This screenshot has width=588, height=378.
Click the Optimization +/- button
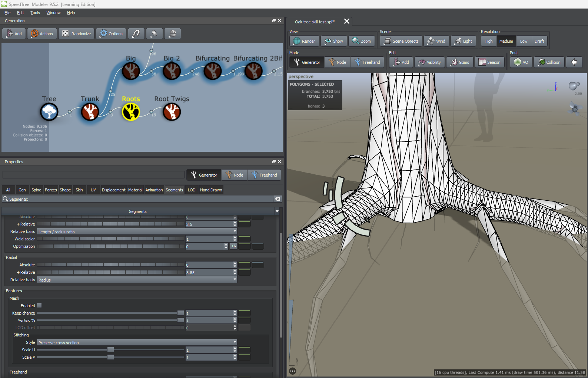(x=233, y=246)
